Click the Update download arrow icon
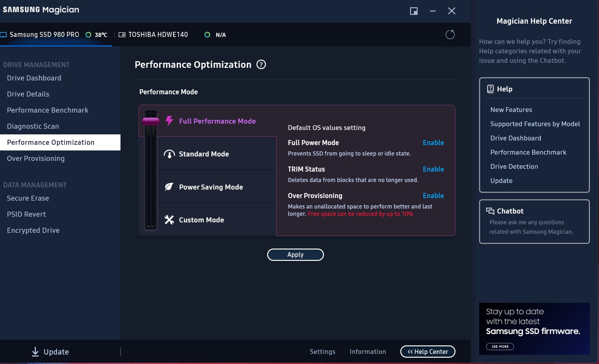 tap(35, 352)
